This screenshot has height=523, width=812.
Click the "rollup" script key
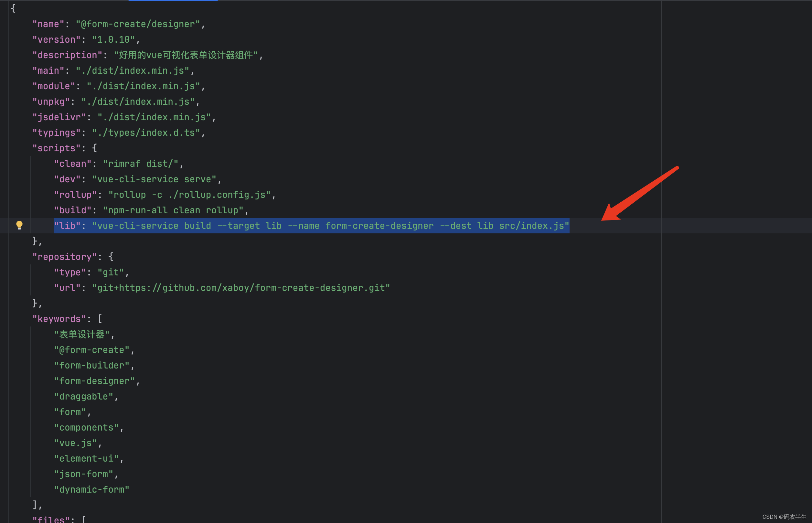point(75,195)
